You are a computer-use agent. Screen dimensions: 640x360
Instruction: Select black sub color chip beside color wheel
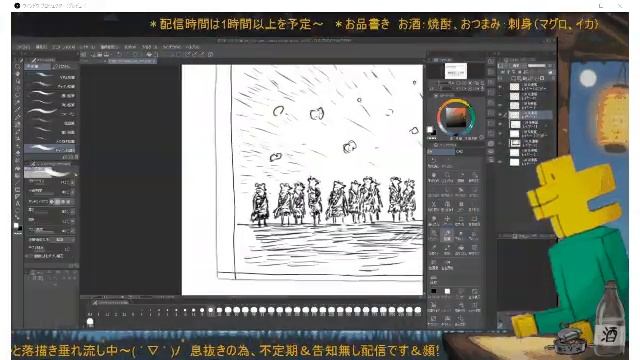pos(433,133)
